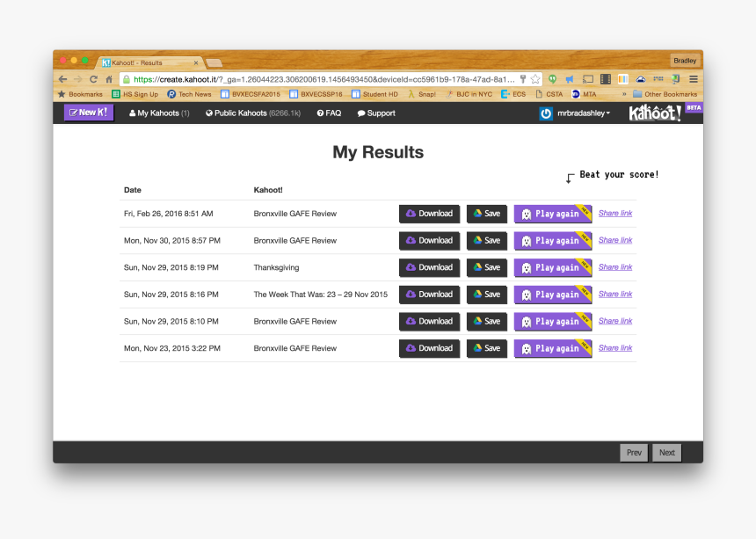The image size is (756, 539).
Task: Open the HS Sign Up bookmark
Action: pyautogui.click(x=135, y=94)
